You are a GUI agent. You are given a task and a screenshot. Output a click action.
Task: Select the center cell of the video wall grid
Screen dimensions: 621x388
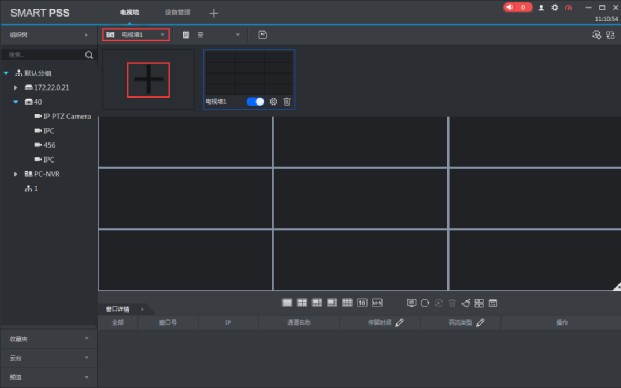[360, 198]
